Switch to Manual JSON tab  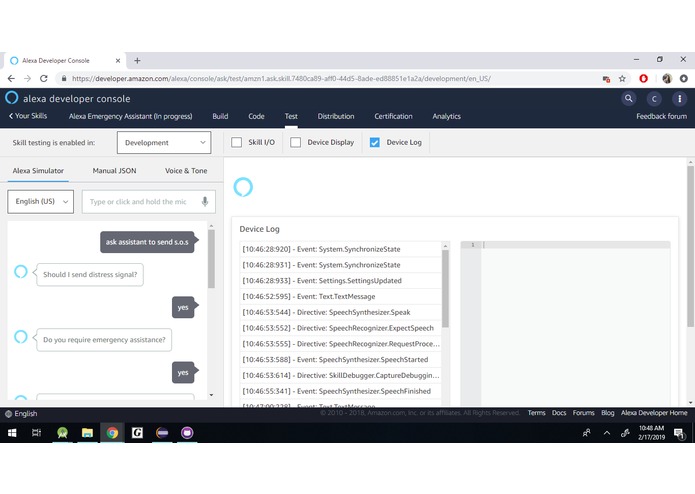pyautogui.click(x=114, y=171)
